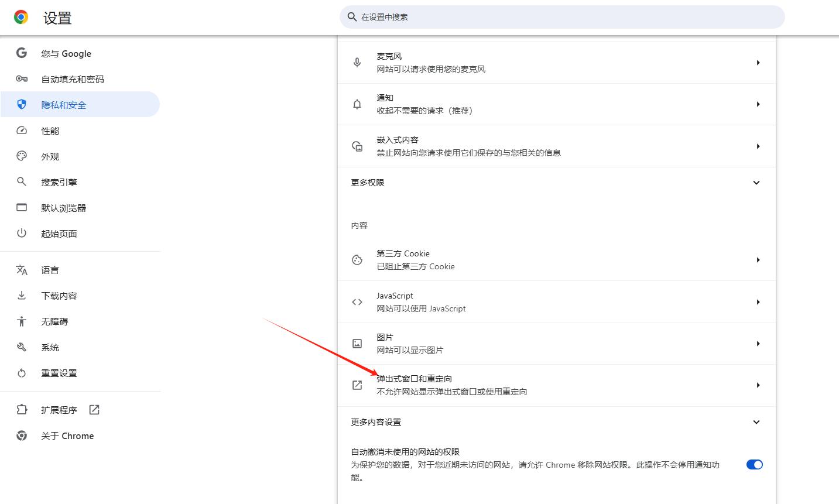
Task: Click the shield icon for privacy and security
Action: point(22,105)
